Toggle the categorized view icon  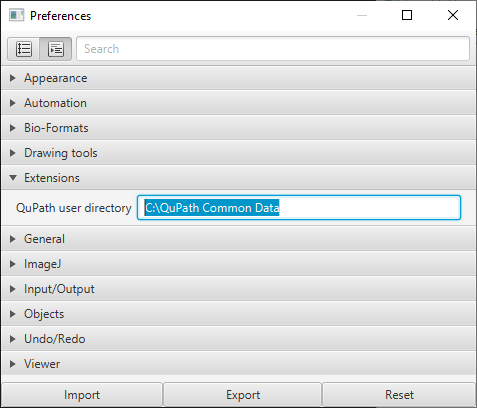(56, 49)
